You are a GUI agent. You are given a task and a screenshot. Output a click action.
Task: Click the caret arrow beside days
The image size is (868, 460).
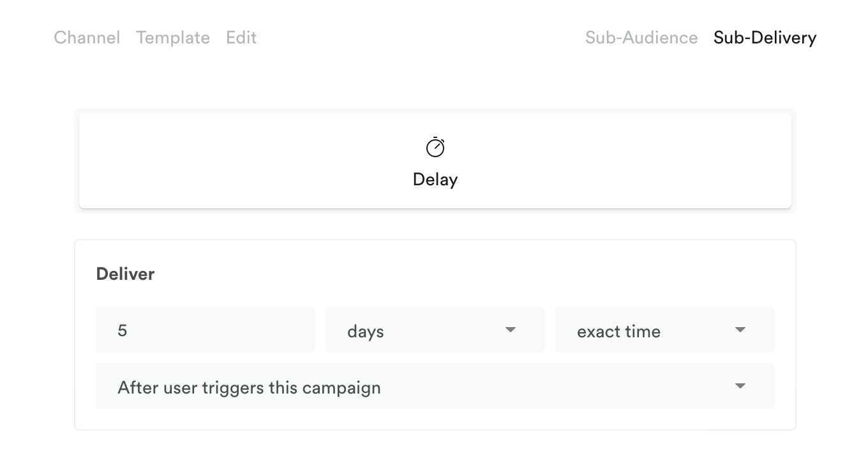[x=510, y=330]
